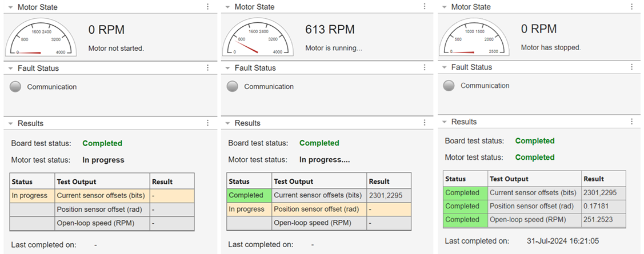Open Motor State options menu beside 613 RPM
This screenshot has width=644, height=254.
pos(425,7)
